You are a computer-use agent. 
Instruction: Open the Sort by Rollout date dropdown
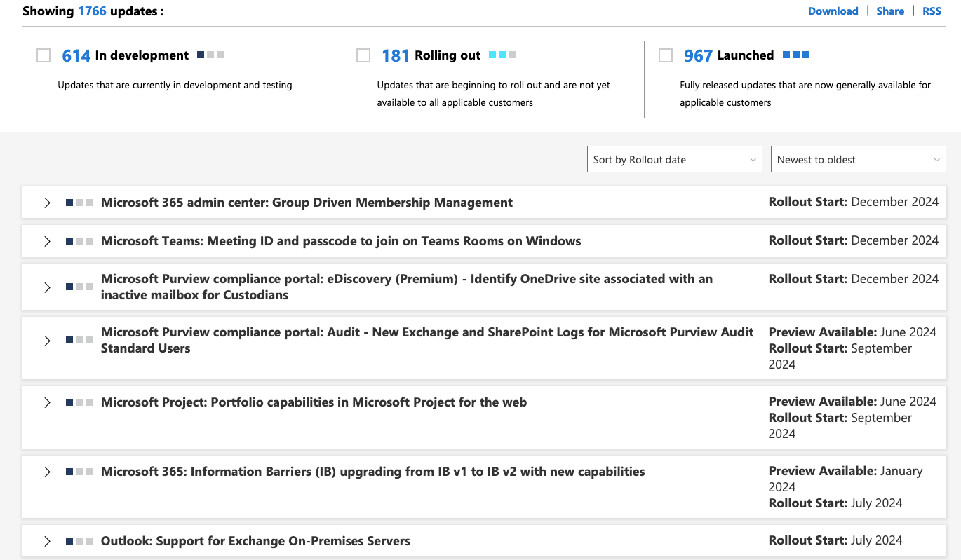coord(675,159)
